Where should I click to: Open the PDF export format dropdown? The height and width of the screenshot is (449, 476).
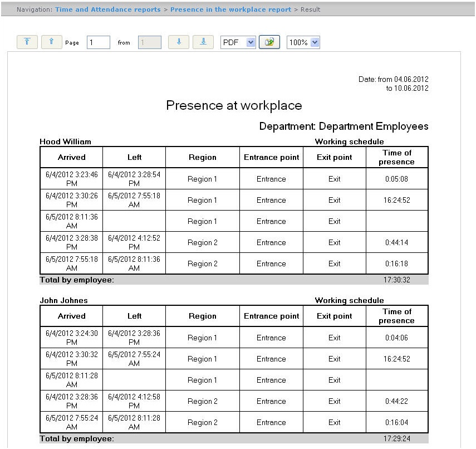(238, 42)
